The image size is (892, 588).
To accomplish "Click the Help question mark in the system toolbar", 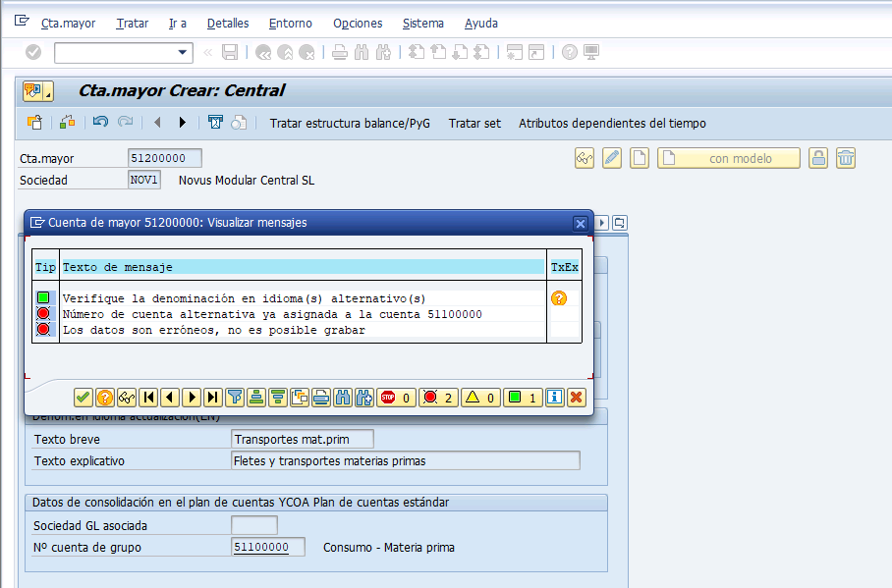I will (570, 52).
